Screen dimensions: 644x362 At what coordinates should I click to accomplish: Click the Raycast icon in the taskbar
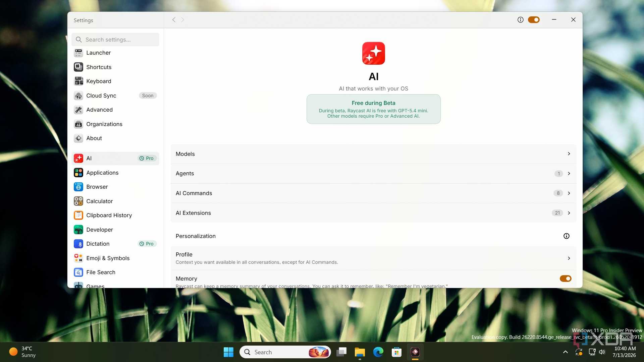tap(415, 352)
